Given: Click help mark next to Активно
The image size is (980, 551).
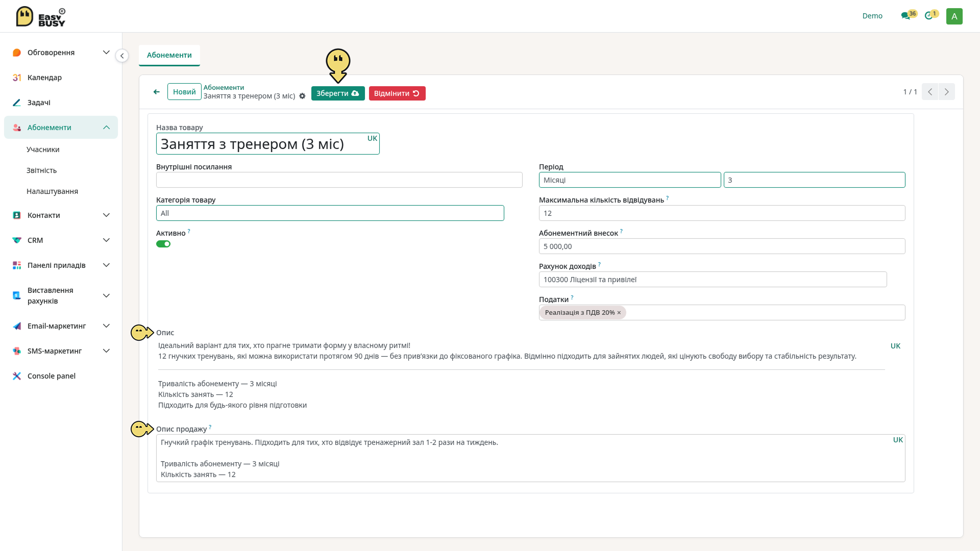Looking at the screenshot, I should 189,231.
